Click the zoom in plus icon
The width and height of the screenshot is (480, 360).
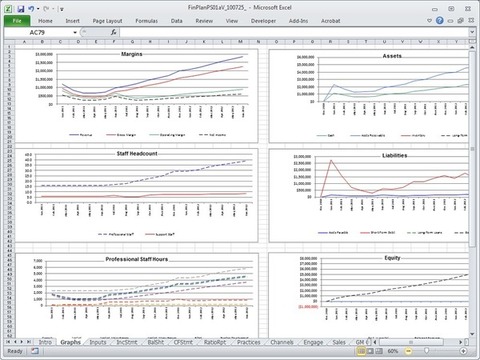coord(463,351)
